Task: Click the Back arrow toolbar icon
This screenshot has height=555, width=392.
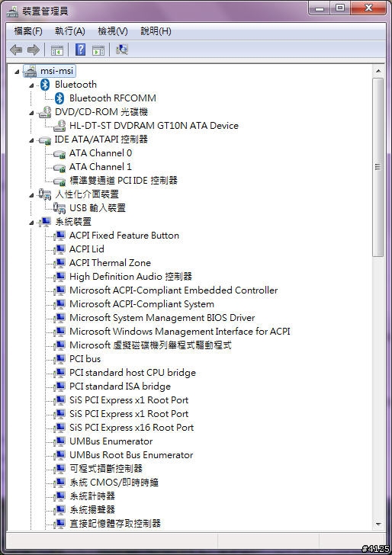Action: tap(16, 50)
